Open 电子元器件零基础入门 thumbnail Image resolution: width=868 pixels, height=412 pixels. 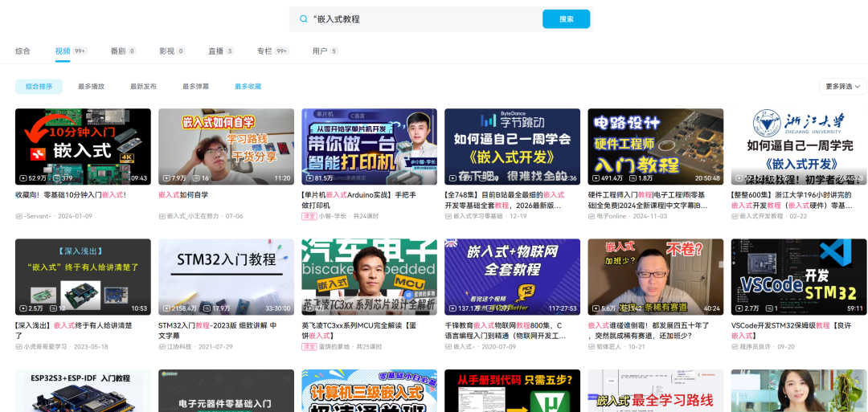pos(226,391)
